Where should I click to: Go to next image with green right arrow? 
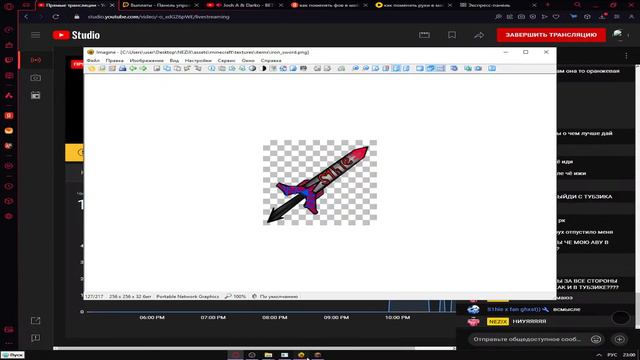pyautogui.click(x=143, y=69)
